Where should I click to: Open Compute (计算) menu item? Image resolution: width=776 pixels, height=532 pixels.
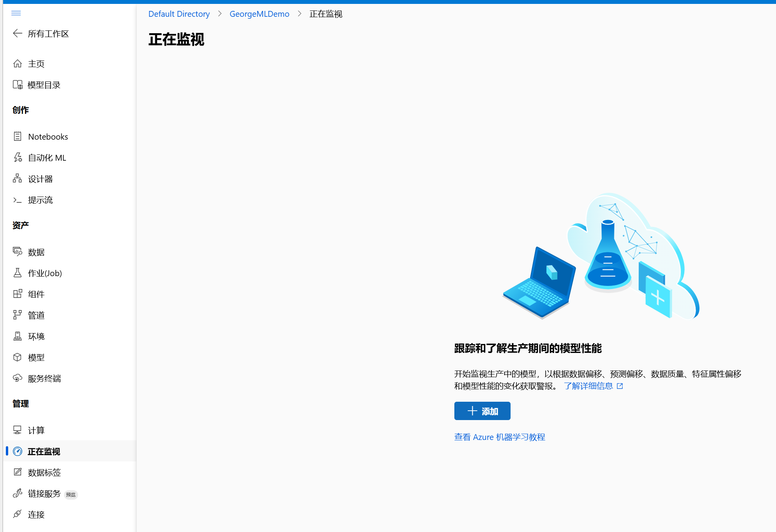[36, 430]
